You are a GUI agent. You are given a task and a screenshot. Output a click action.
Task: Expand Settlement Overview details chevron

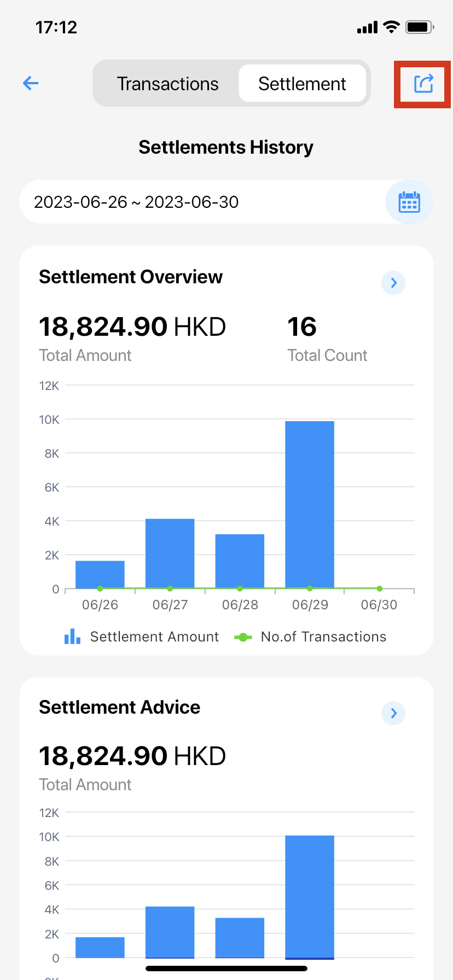(393, 283)
